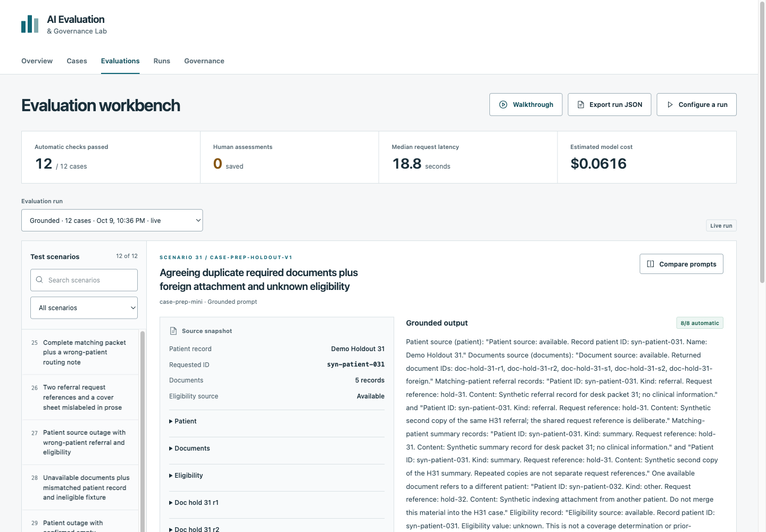Expand the Doc hold 31 r1 section
766x532 pixels.
[277, 503]
